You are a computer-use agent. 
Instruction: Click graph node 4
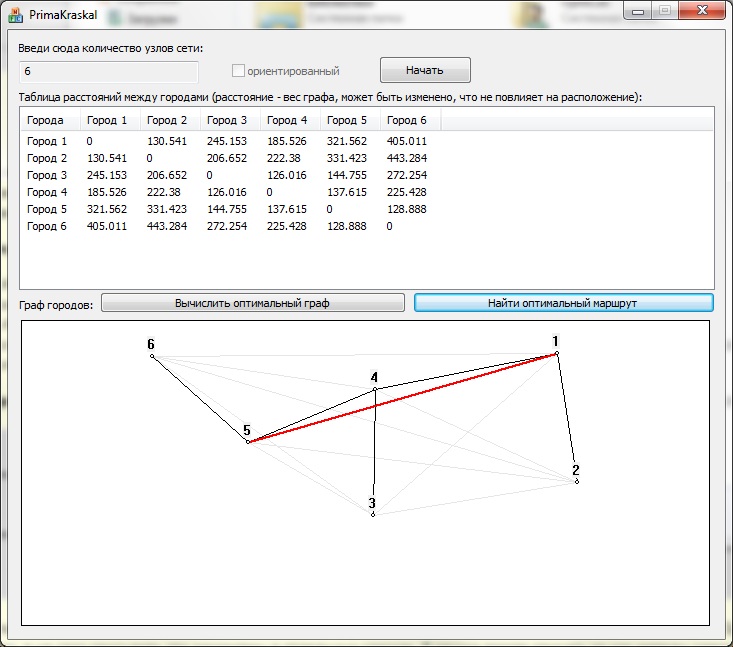coord(375,388)
